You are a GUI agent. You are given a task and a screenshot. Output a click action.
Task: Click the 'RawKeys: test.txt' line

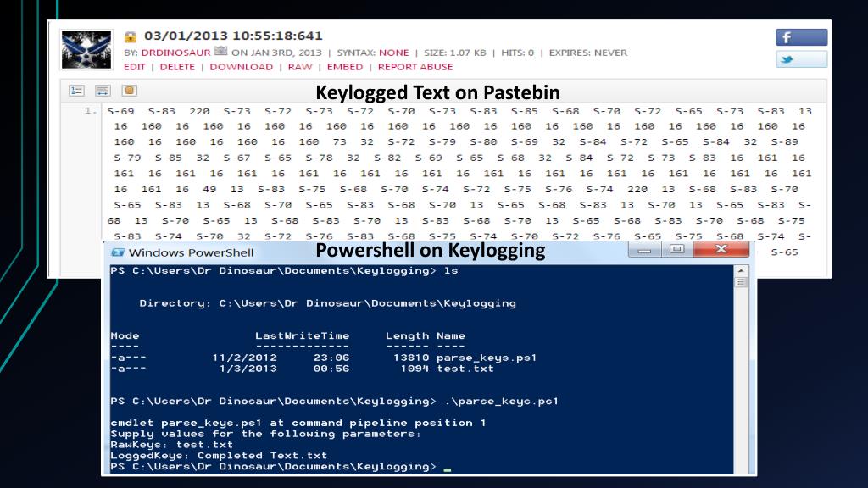[x=171, y=445]
